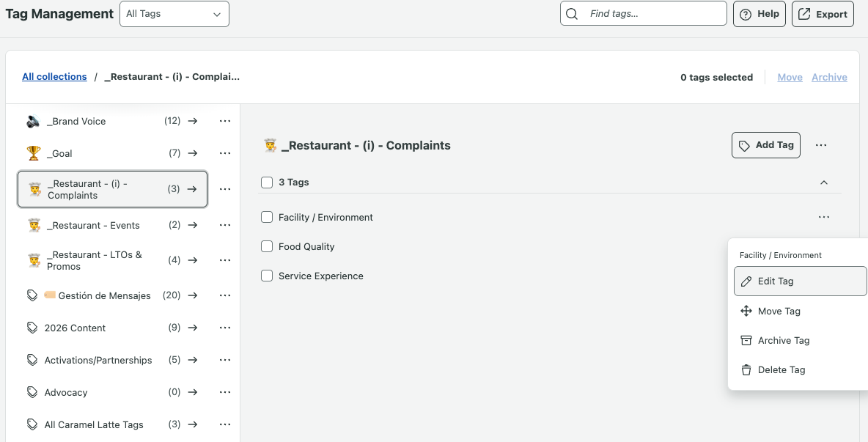The width and height of the screenshot is (868, 442).
Task: Click the Add Tag button
Action: [765, 145]
